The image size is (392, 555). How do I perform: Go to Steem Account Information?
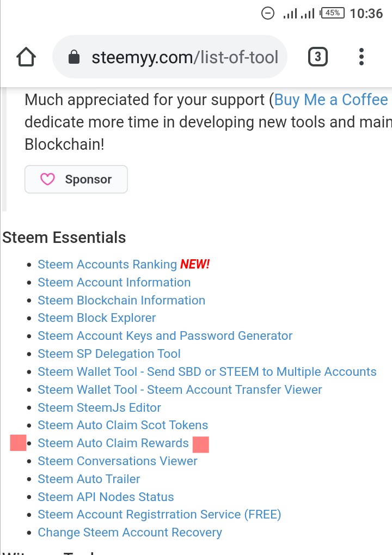[114, 283]
